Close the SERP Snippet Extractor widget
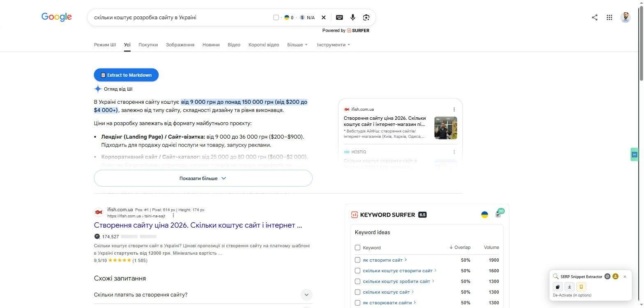The width and height of the screenshot is (644, 308). [625, 276]
